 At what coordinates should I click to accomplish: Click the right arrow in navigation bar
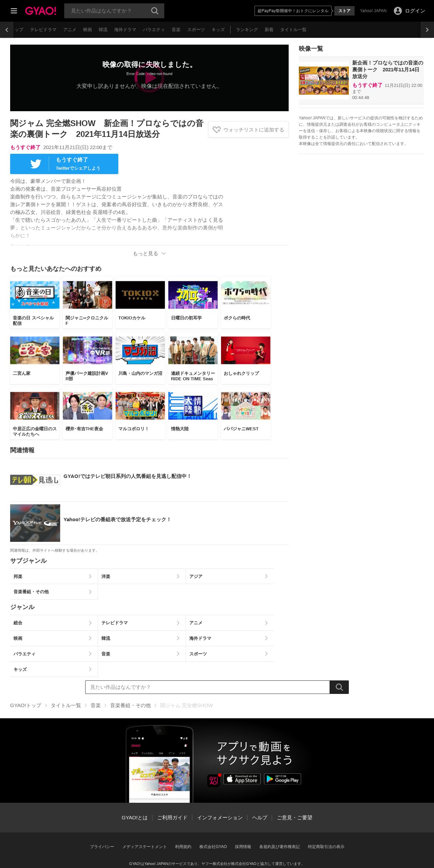[427, 30]
